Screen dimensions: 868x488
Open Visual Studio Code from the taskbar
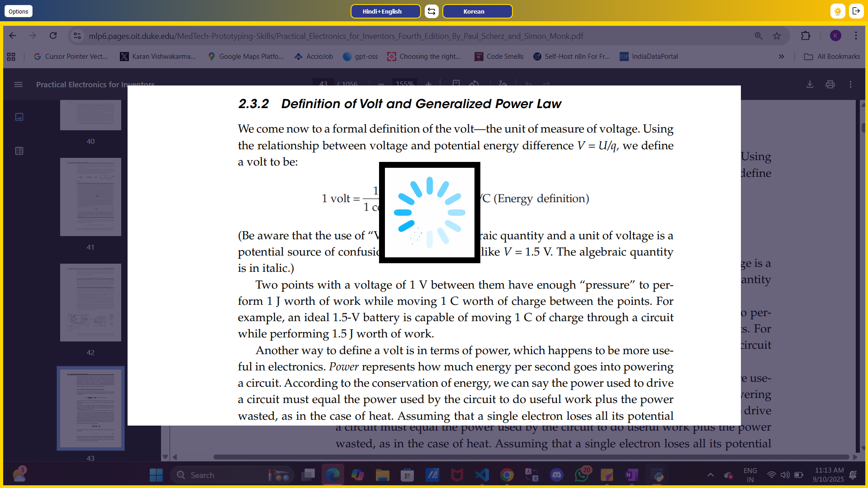click(x=482, y=475)
